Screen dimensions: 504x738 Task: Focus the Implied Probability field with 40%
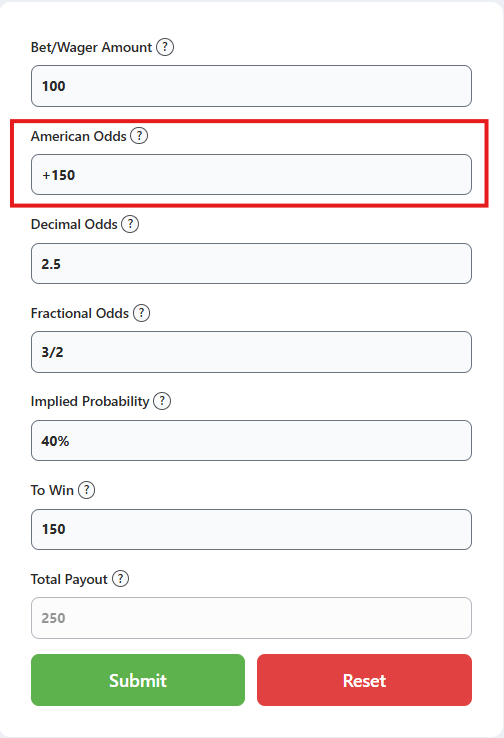pyautogui.click(x=251, y=441)
